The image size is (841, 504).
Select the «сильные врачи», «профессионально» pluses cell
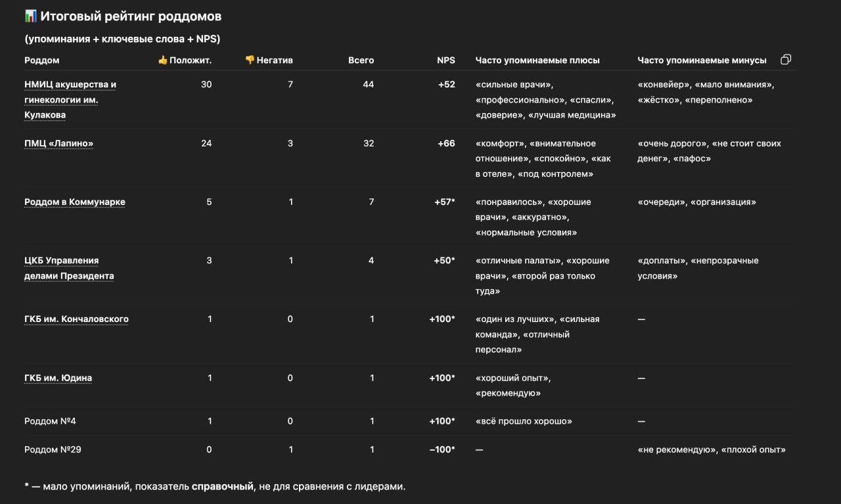546,100
